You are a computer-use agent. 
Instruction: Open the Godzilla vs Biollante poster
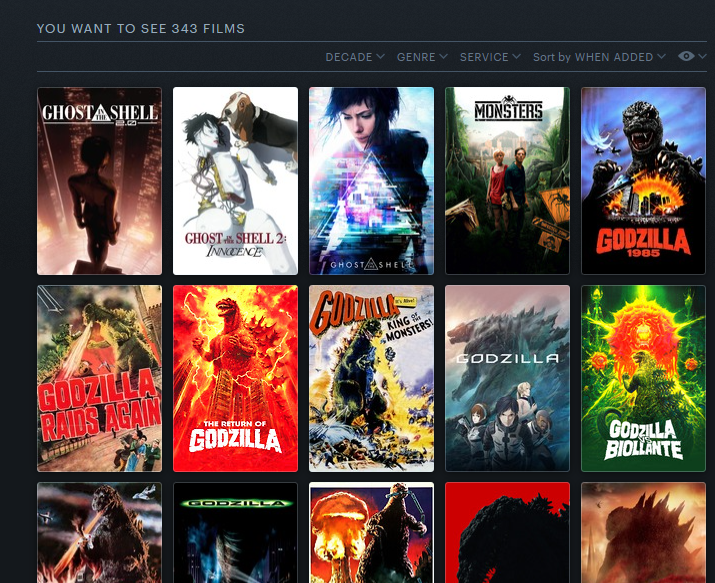pos(643,378)
